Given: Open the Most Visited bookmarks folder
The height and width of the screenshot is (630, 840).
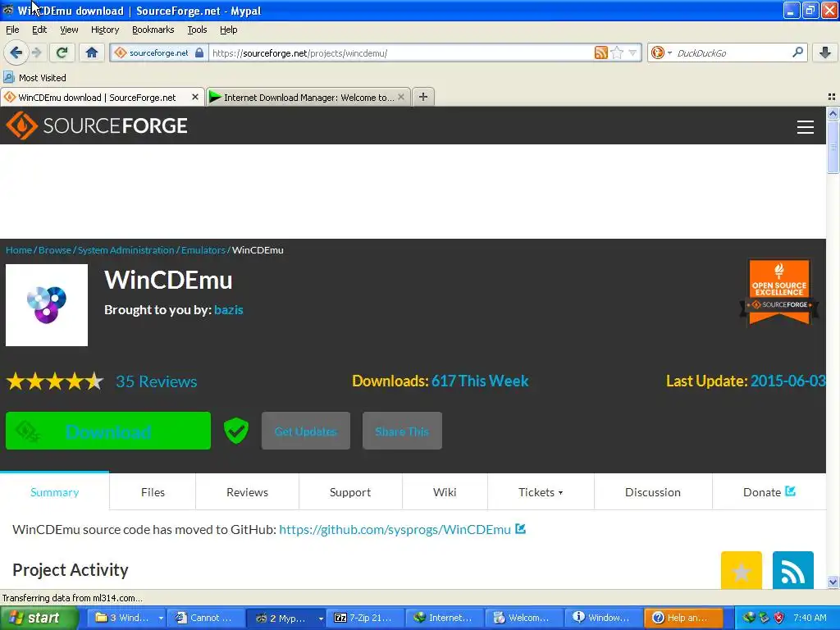Looking at the screenshot, I should point(34,78).
